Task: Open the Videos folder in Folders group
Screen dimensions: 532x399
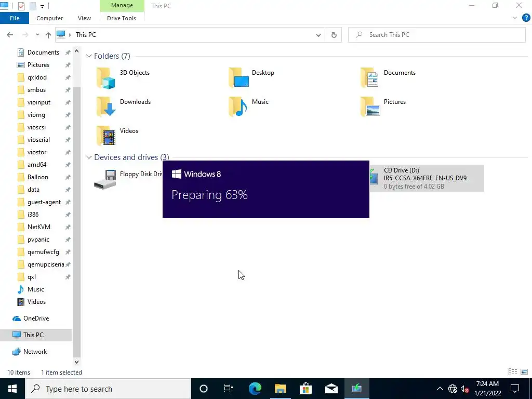Action: tap(117, 136)
